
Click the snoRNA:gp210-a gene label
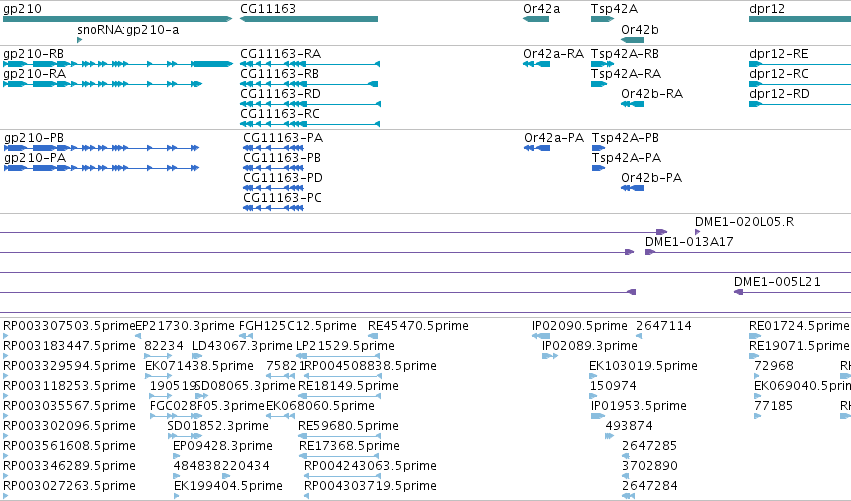pos(128,30)
